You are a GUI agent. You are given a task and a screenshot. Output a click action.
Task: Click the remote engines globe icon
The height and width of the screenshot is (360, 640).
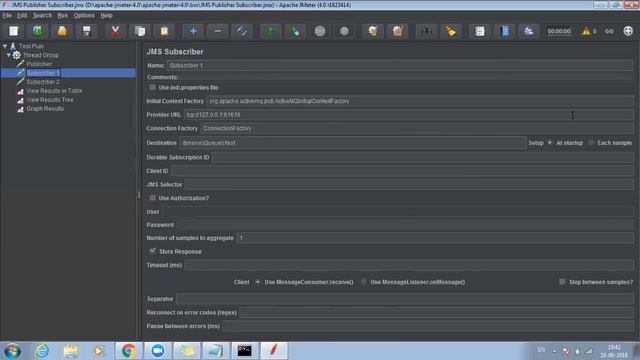(628, 31)
